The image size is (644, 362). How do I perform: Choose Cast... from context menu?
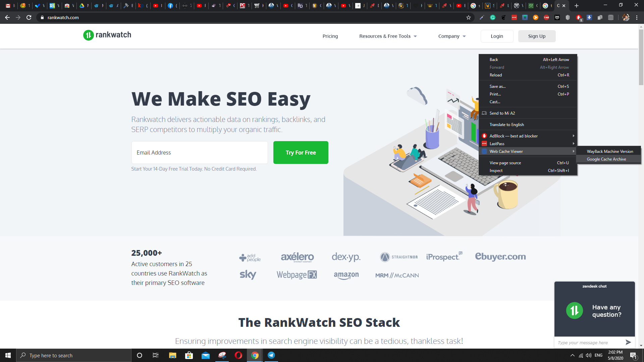coord(528,102)
